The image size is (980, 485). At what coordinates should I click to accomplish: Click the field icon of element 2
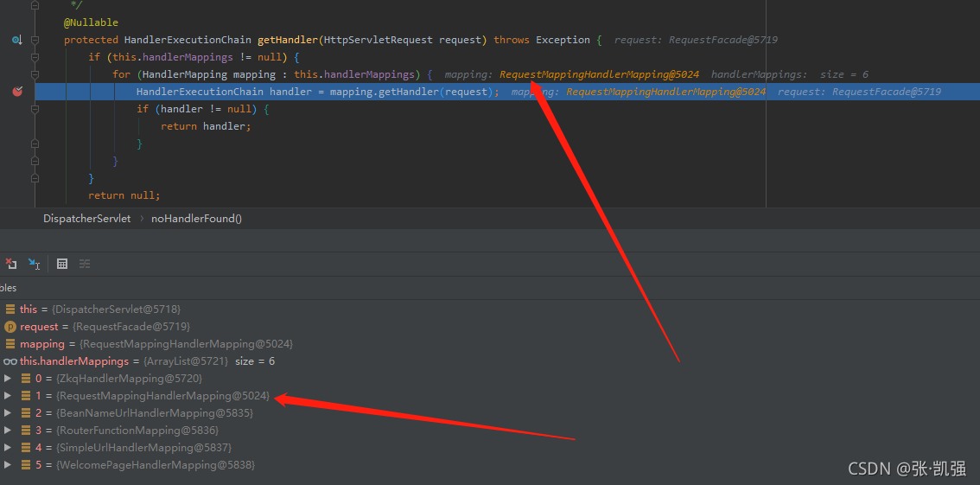coord(26,413)
